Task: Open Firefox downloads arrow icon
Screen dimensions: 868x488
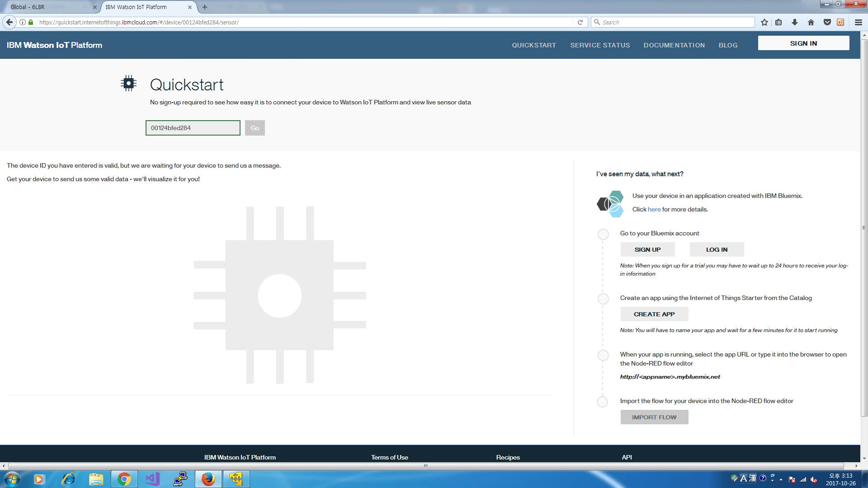Action: 794,22
